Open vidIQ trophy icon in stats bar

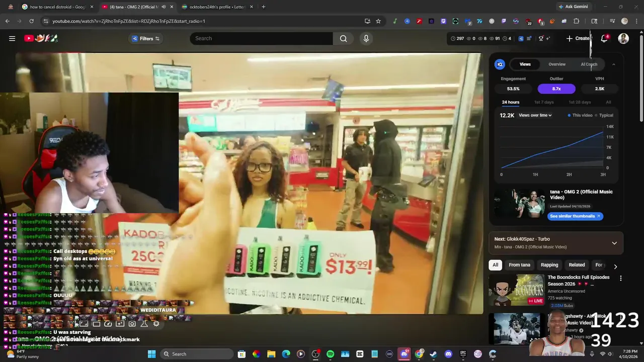541,38
